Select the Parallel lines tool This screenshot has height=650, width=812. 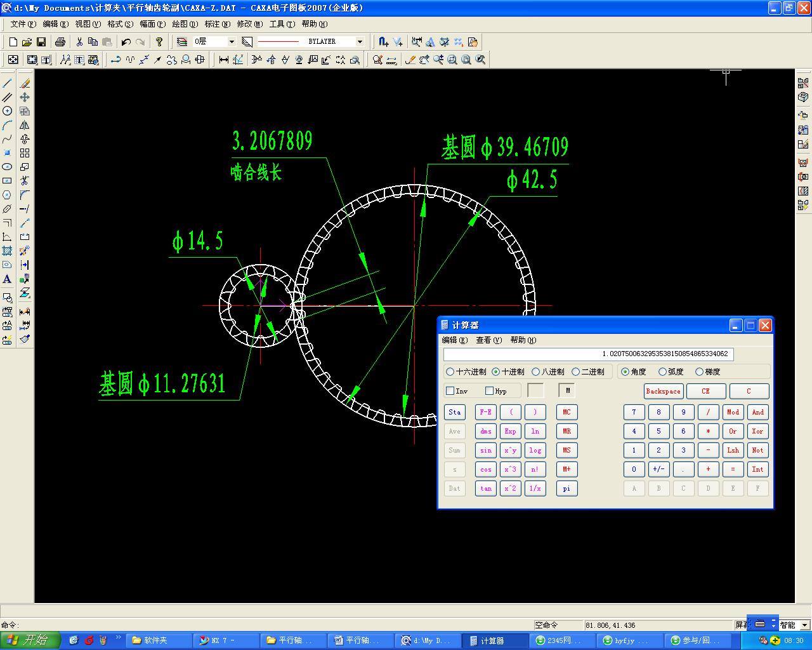(x=7, y=97)
